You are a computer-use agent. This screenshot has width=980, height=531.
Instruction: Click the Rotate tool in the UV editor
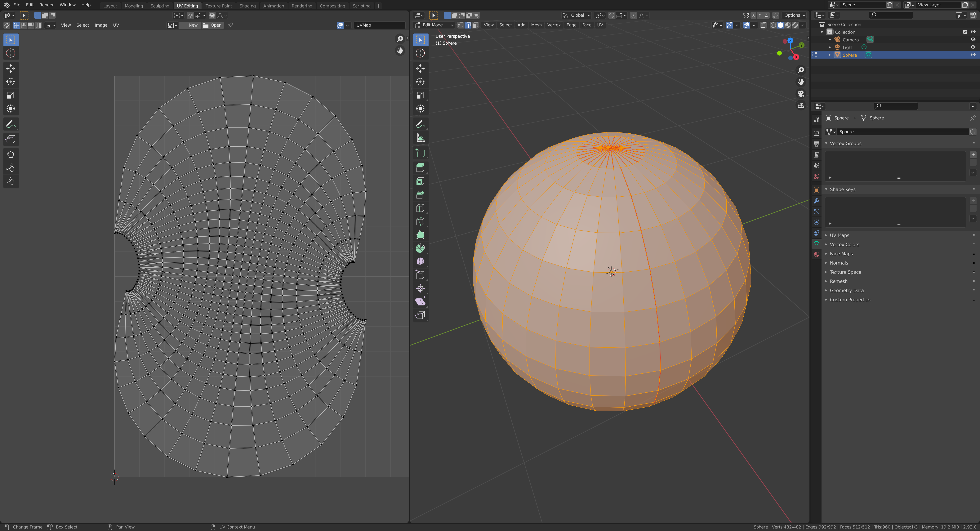(11, 82)
